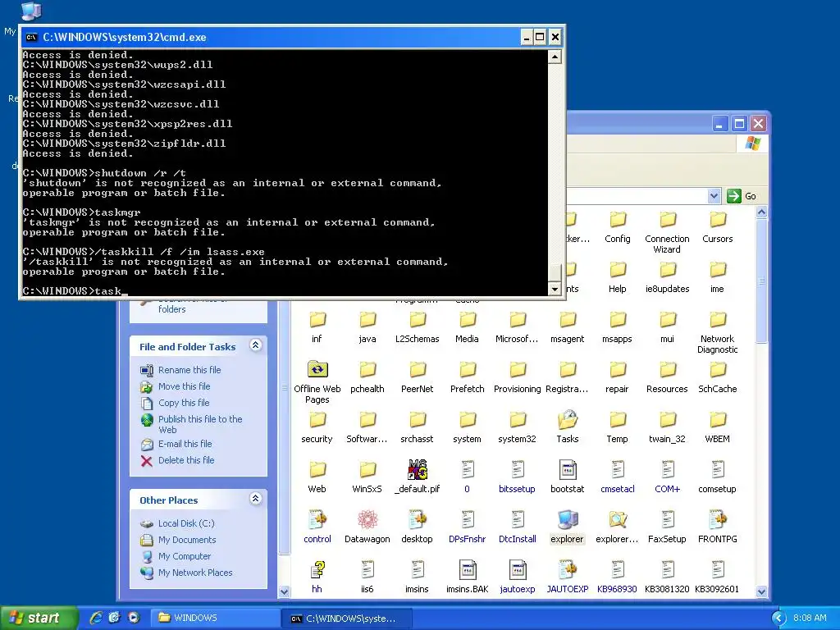Select the JAUTOEXP file icon
The height and width of the screenshot is (630, 840).
coord(568,570)
